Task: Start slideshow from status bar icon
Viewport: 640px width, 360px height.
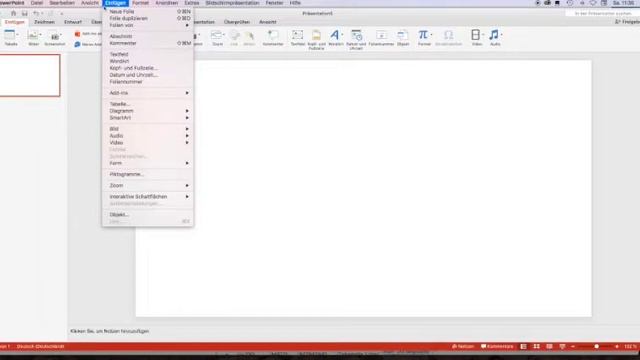Action: click(x=562, y=347)
